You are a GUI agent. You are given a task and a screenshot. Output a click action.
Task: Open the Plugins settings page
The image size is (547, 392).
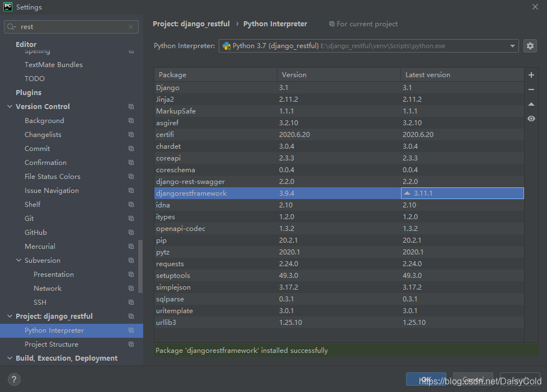tap(29, 93)
